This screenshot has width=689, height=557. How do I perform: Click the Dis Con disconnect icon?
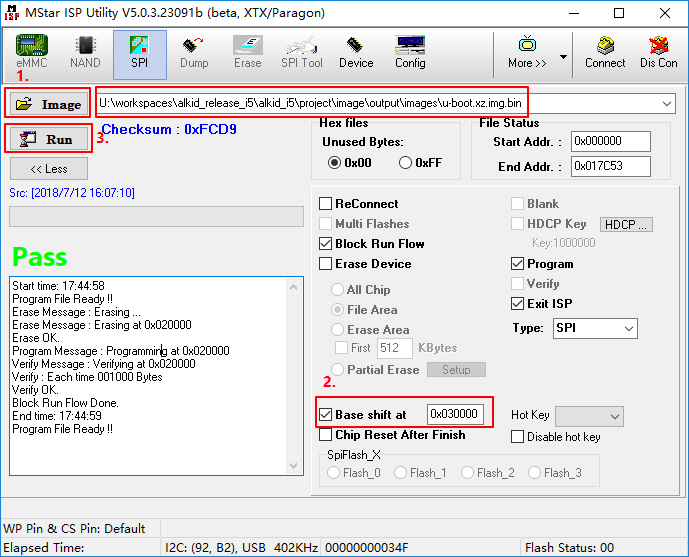click(658, 52)
